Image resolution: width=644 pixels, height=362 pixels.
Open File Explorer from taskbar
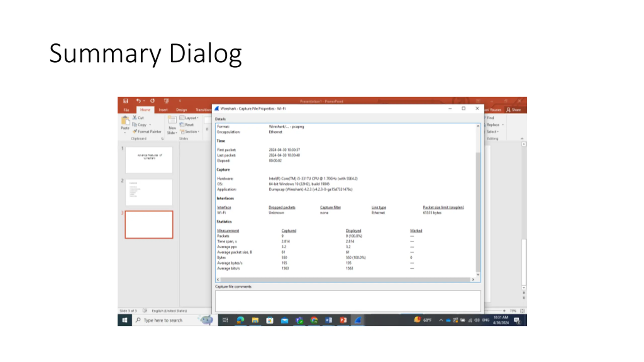click(x=255, y=320)
